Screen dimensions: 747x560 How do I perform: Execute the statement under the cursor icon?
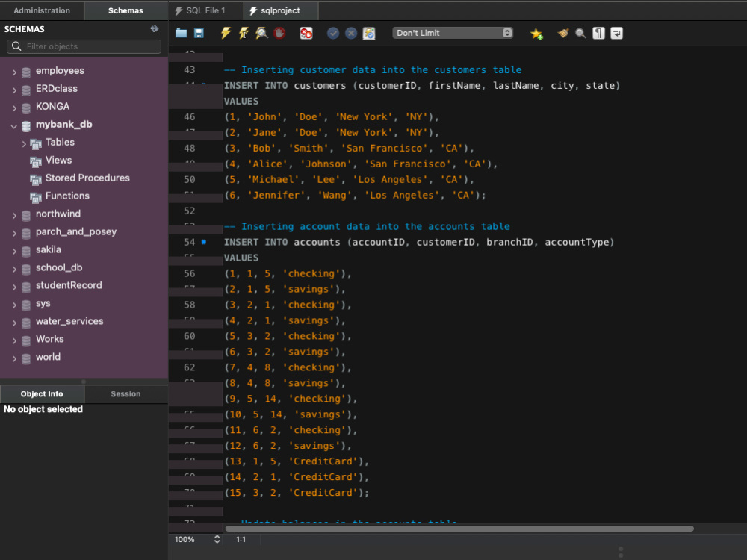244,33
